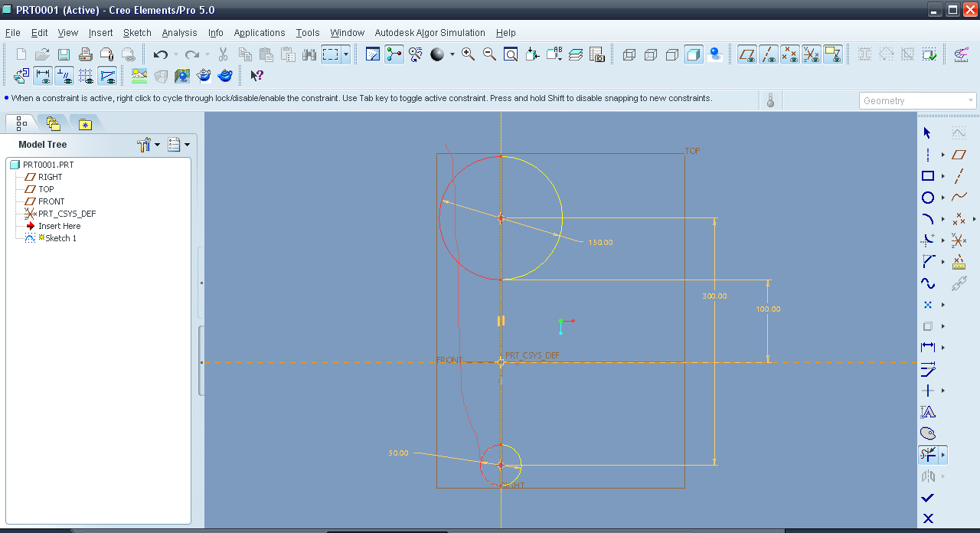Toggle datum planes display
980x533 pixels.
coord(747,54)
